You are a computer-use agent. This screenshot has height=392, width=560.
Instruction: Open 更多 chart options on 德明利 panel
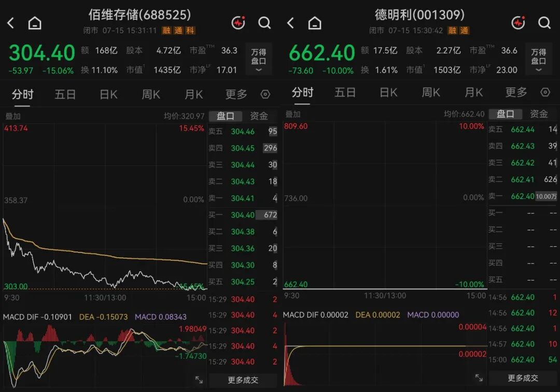pyautogui.click(x=516, y=92)
